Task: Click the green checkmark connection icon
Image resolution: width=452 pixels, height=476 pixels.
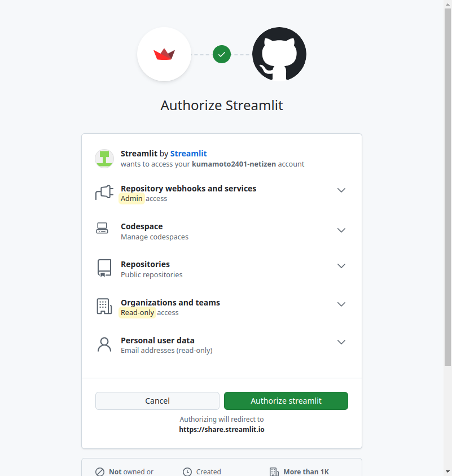Action: pos(222,55)
